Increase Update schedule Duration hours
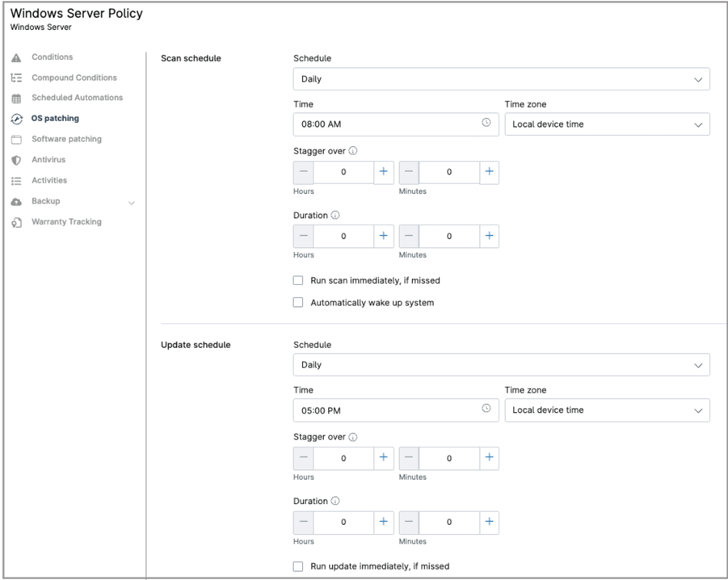The image size is (728, 580). click(384, 523)
